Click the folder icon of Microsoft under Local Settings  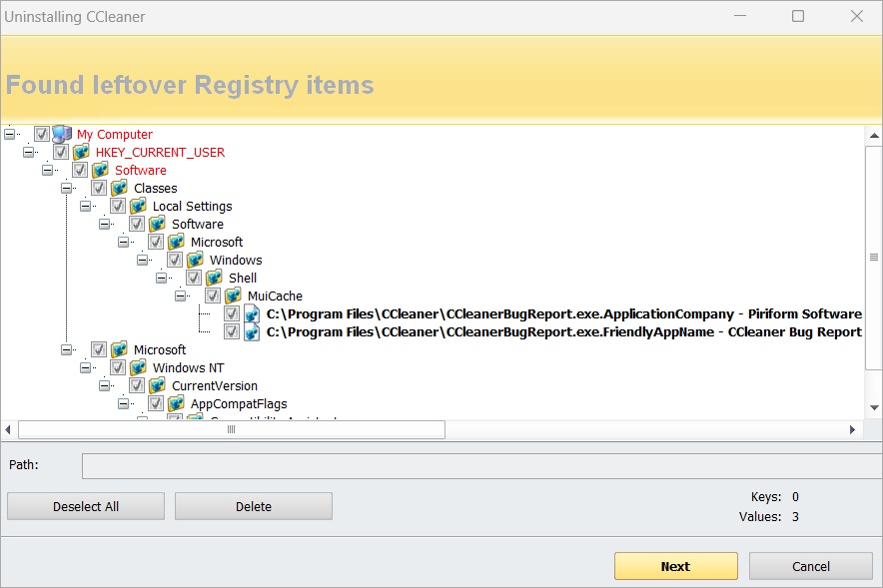click(176, 242)
